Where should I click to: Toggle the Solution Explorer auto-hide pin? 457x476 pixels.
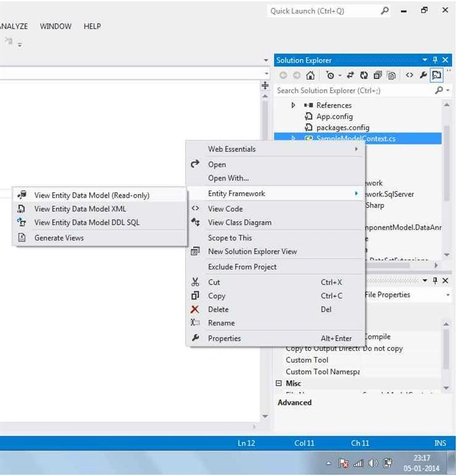435,59
